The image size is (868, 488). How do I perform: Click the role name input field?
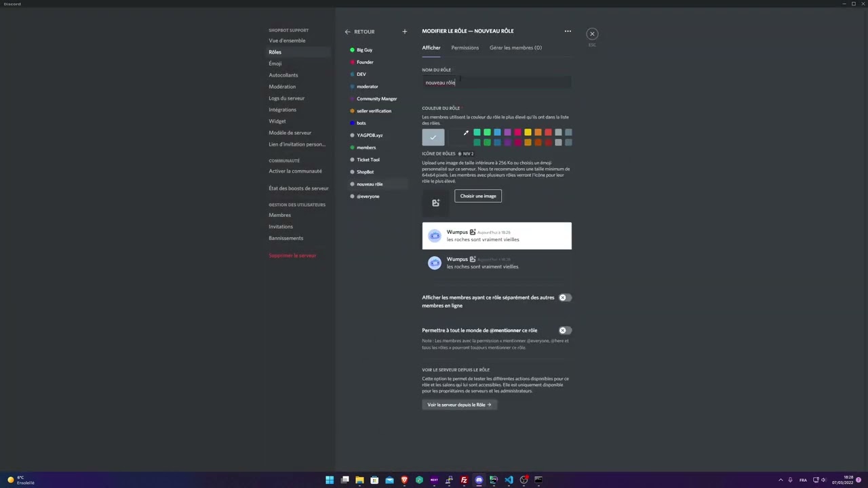point(496,83)
